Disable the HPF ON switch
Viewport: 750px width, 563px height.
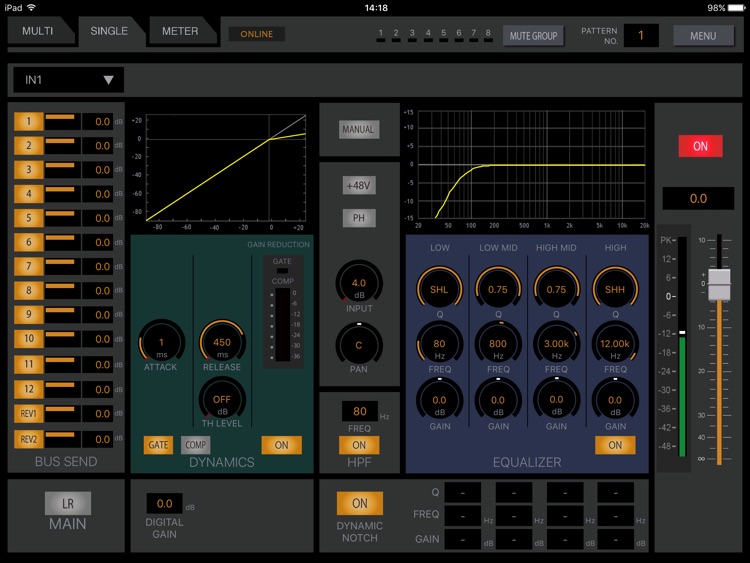[x=358, y=445]
